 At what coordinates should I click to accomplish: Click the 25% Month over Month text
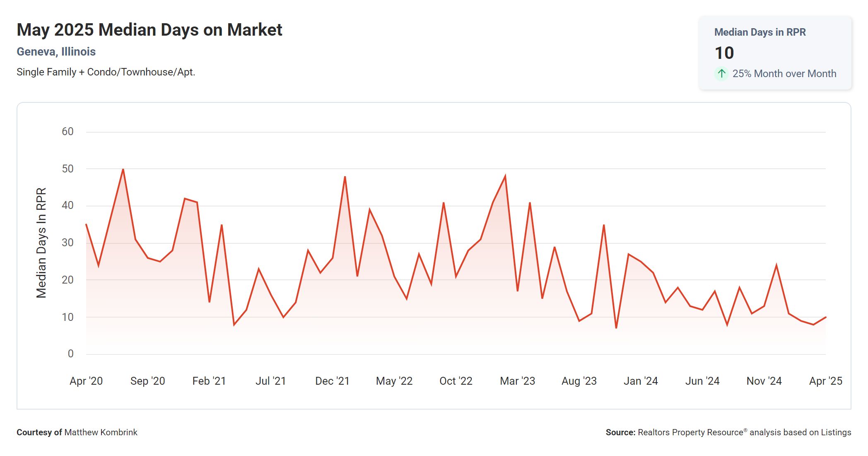tap(784, 74)
